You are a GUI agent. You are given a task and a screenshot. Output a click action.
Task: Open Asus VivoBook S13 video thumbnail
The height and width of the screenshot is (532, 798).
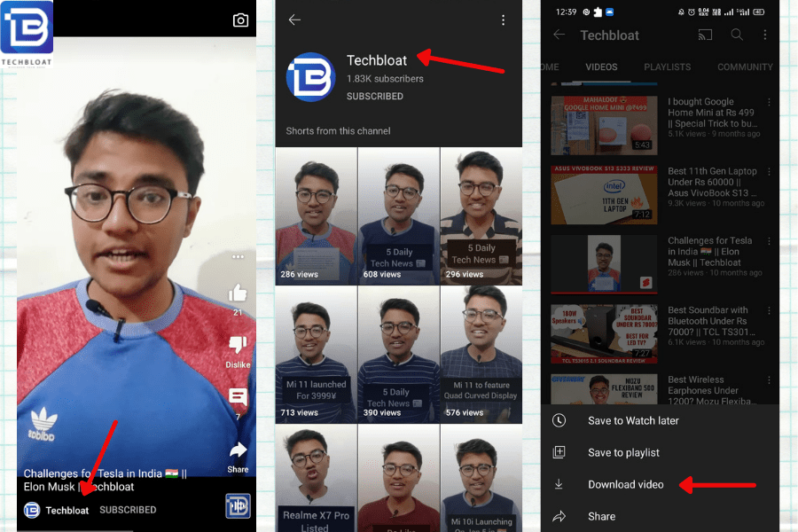click(604, 194)
